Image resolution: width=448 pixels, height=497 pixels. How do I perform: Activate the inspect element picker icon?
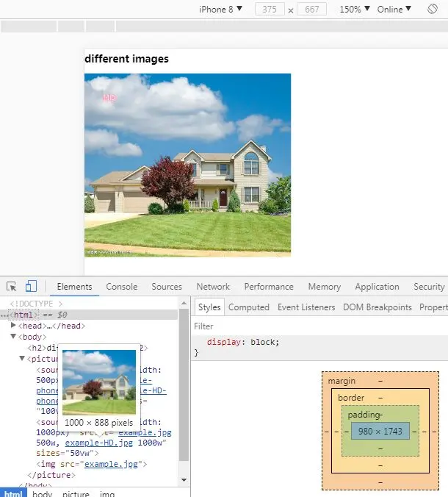[x=12, y=287]
